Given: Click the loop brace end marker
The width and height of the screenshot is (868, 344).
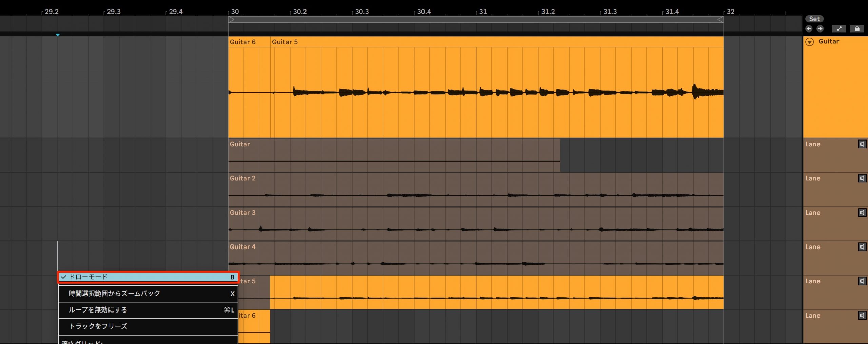Looking at the screenshot, I should pos(721,20).
